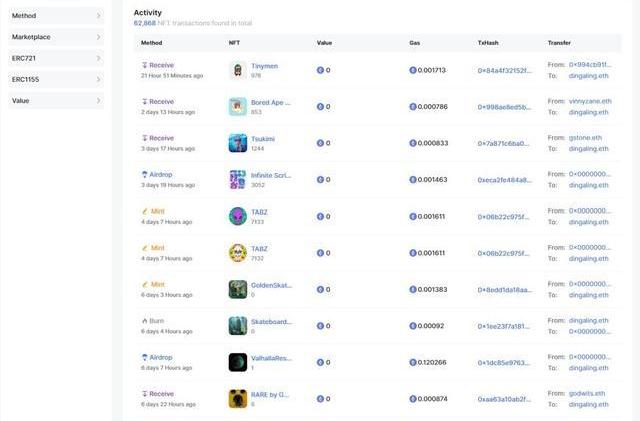Click the yellow TABZ 7132 icon
This screenshot has height=421, width=640.
click(x=237, y=253)
